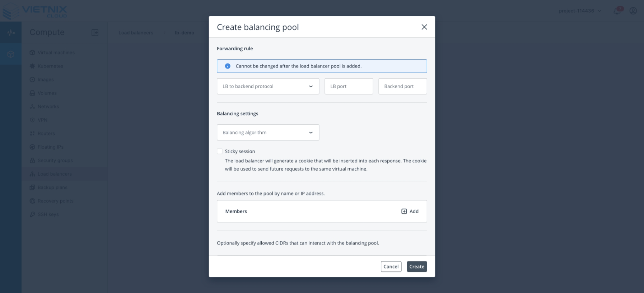Image resolution: width=644 pixels, height=293 pixels.
Task: Open notifications from the bell icon
Action: coord(617,11)
